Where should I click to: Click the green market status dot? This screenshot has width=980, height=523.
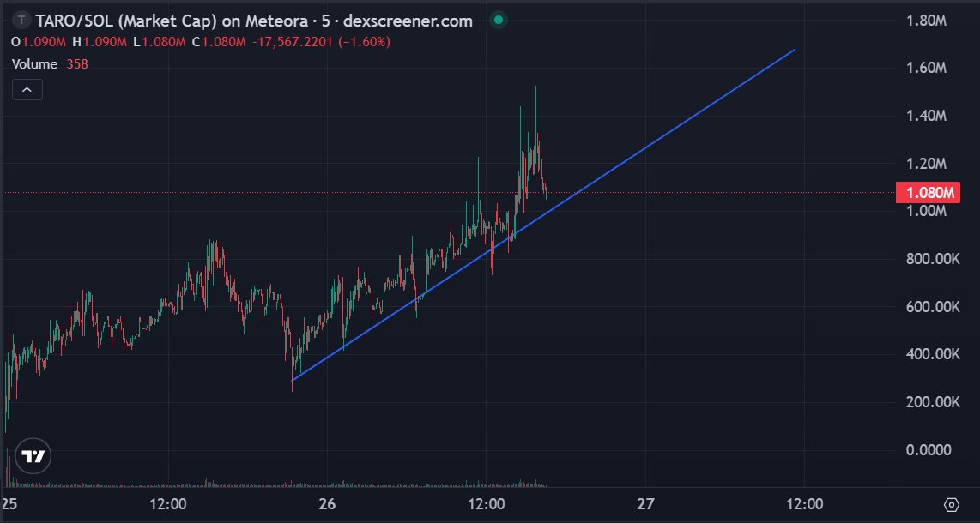(498, 20)
